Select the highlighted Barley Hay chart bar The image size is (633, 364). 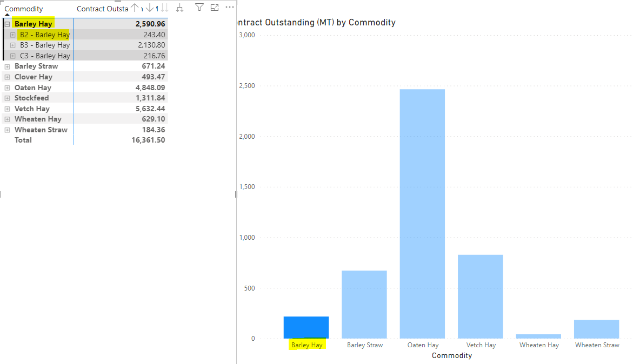(x=306, y=327)
